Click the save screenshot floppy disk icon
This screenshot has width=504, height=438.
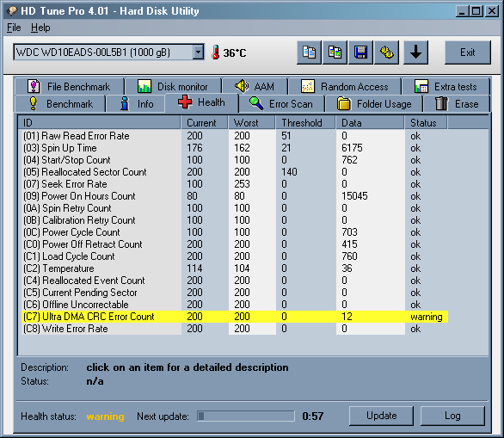(x=360, y=52)
